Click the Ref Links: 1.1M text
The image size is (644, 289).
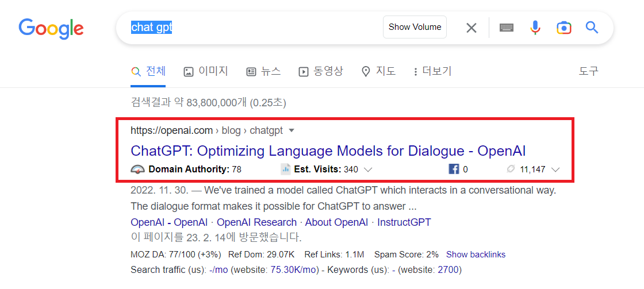[334, 255]
